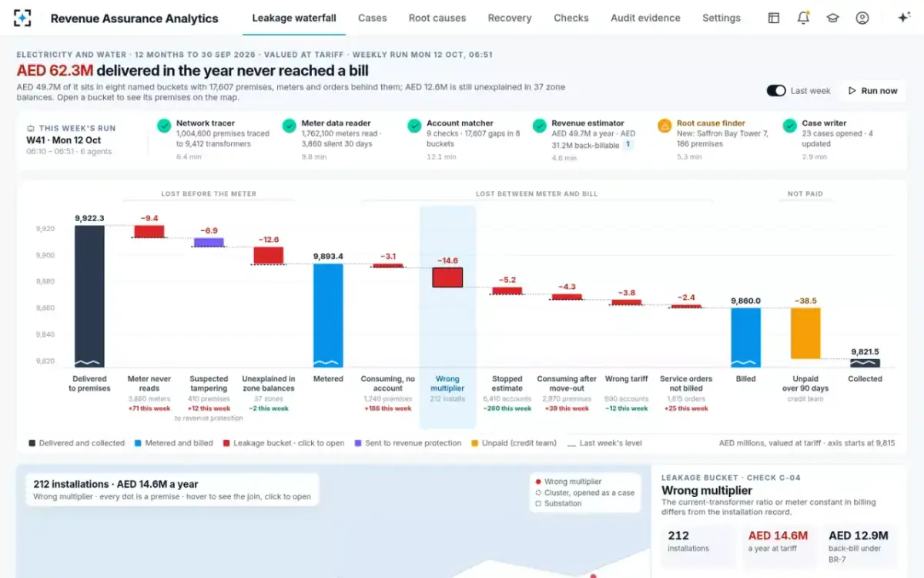Open the layout panel icon in header
This screenshot has width=924, height=578.
(x=774, y=18)
